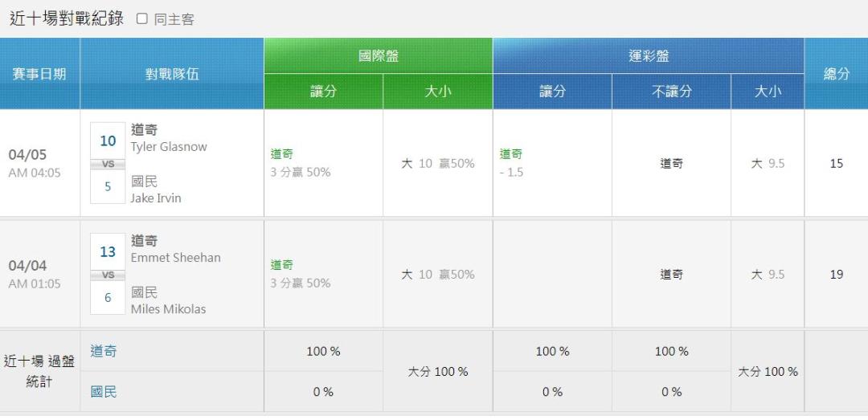Click the green 大小 subheader under 國際盤
Screen dimensions: 868x420
[x=437, y=92]
